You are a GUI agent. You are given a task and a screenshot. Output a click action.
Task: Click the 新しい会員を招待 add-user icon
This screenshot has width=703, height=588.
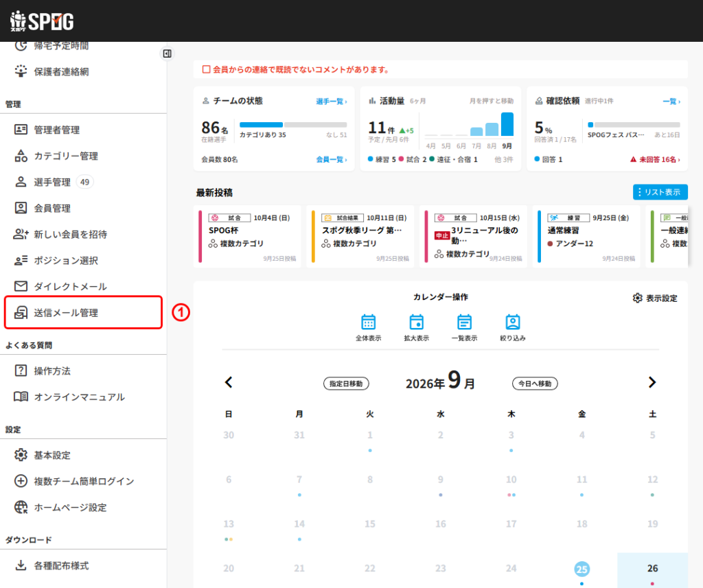(21, 234)
